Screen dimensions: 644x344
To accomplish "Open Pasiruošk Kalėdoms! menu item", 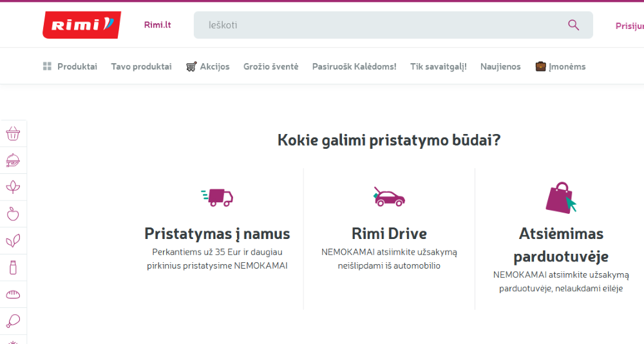I will pos(354,66).
